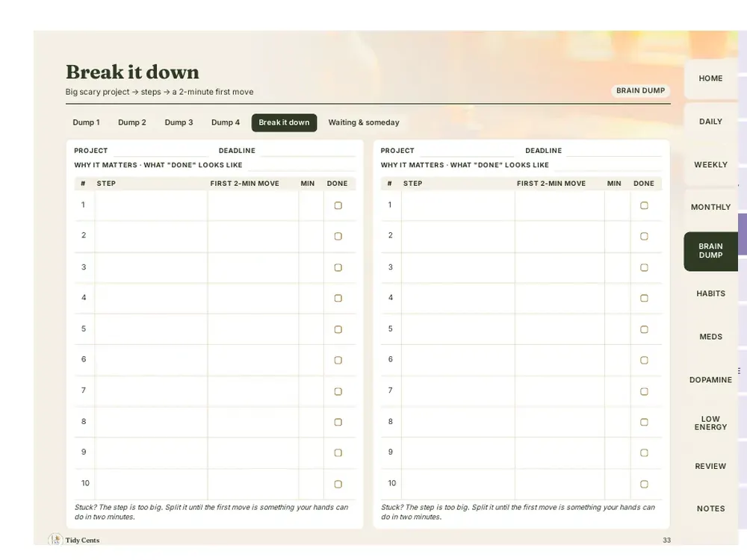Viewport: 747px width, 560px height.
Task: Tick step 2 DONE box, right project
Action: [x=644, y=236]
